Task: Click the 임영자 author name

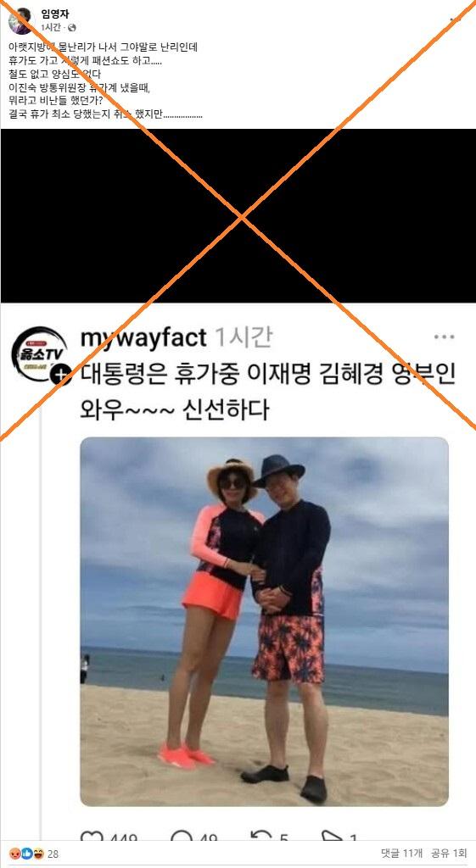Action: (55, 14)
